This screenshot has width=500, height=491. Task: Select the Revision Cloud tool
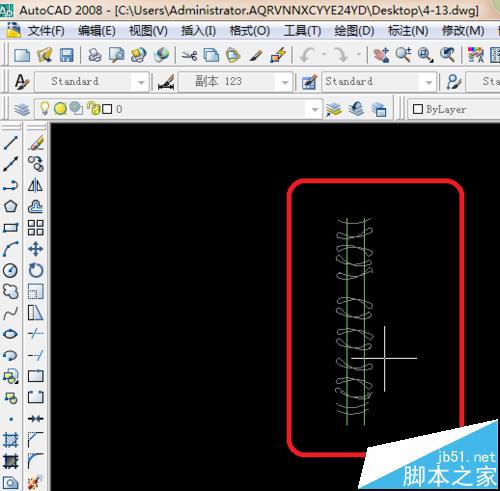coord(11,292)
